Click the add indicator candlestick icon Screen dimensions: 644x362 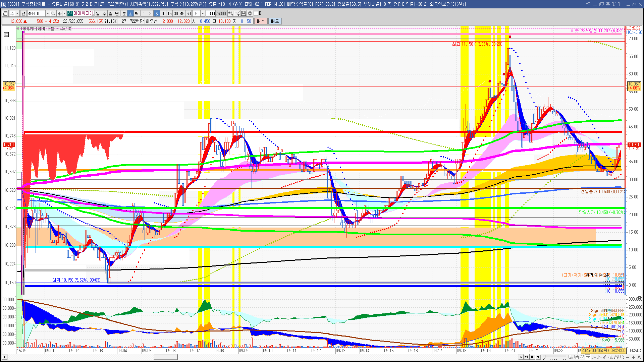coord(231,13)
